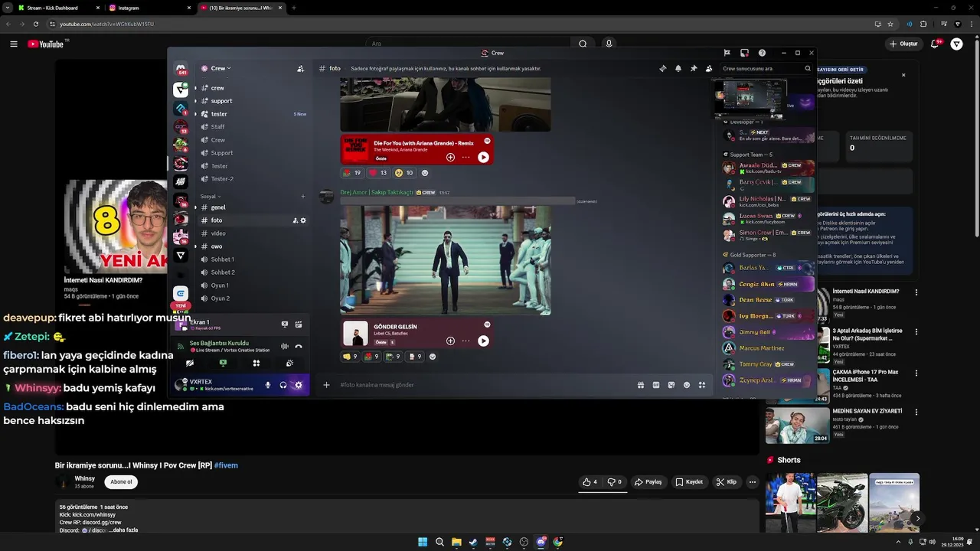Image resolution: width=980 pixels, height=551 pixels.
Task: Create channel in Sosyal category plus icon
Action: pos(303,197)
